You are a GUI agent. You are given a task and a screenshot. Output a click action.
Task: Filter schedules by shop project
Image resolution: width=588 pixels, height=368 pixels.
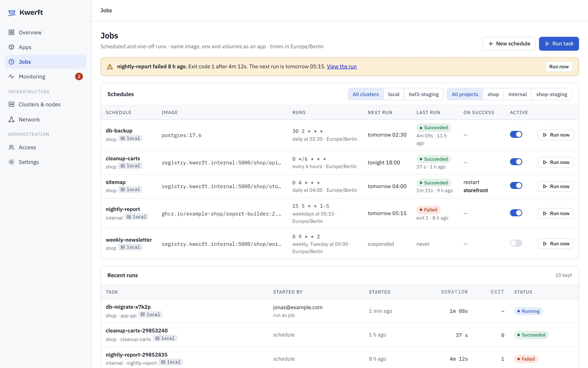coord(493,94)
